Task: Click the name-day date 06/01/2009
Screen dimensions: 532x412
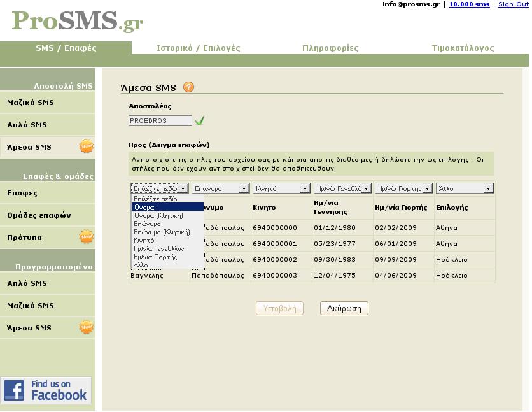Action: tap(396, 244)
